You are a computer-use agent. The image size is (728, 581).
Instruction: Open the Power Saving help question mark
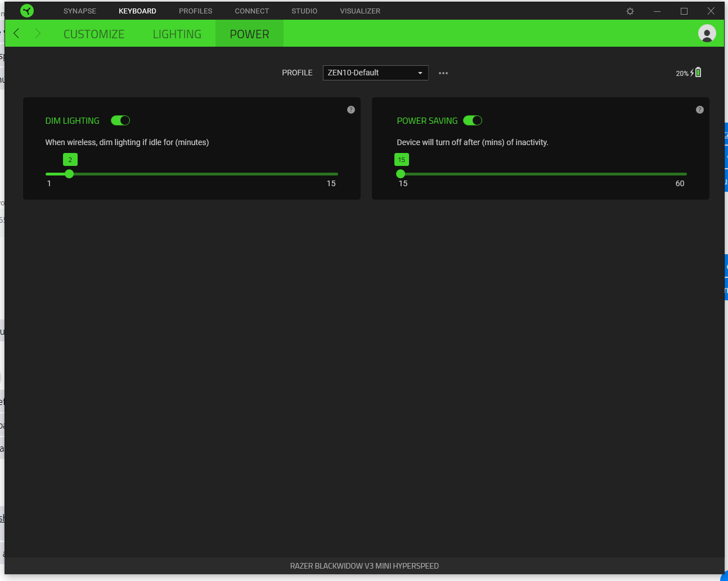[x=700, y=110]
